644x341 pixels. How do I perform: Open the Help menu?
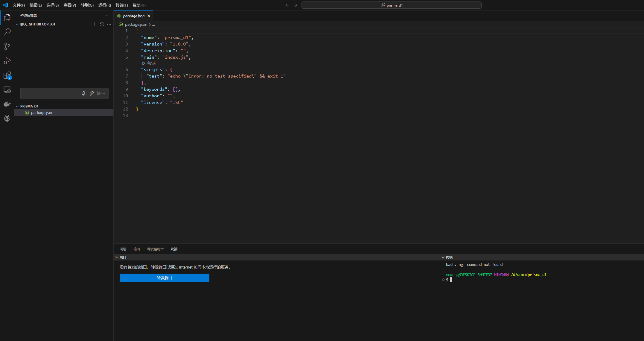(139, 5)
